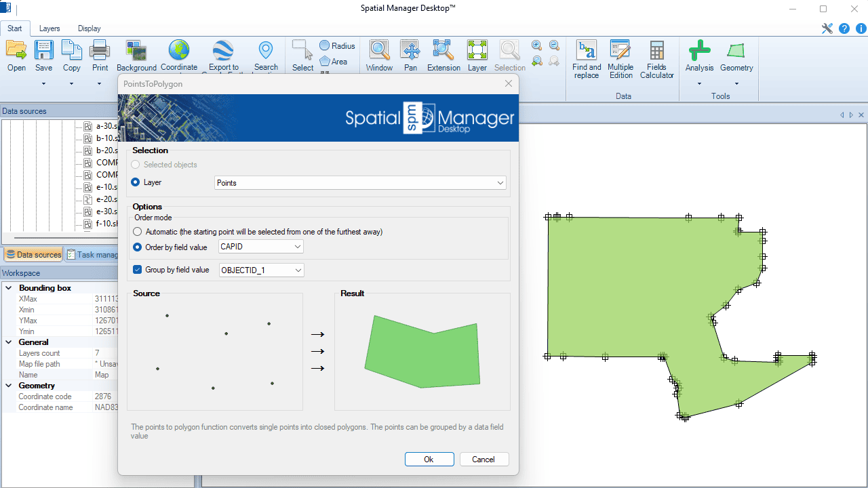Switch to the Start ribbon tab
Image resolution: width=868 pixels, height=488 pixels.
point(15,28)
